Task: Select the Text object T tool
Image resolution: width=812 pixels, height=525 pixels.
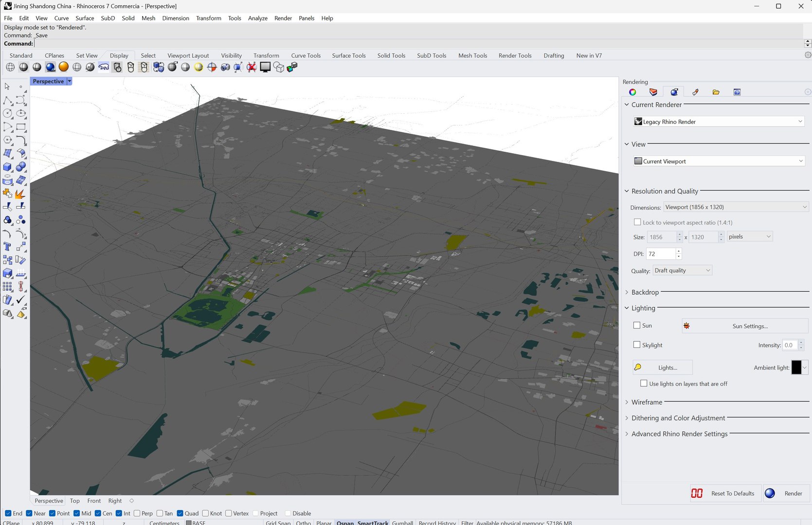Action: (x=7, y=247)
